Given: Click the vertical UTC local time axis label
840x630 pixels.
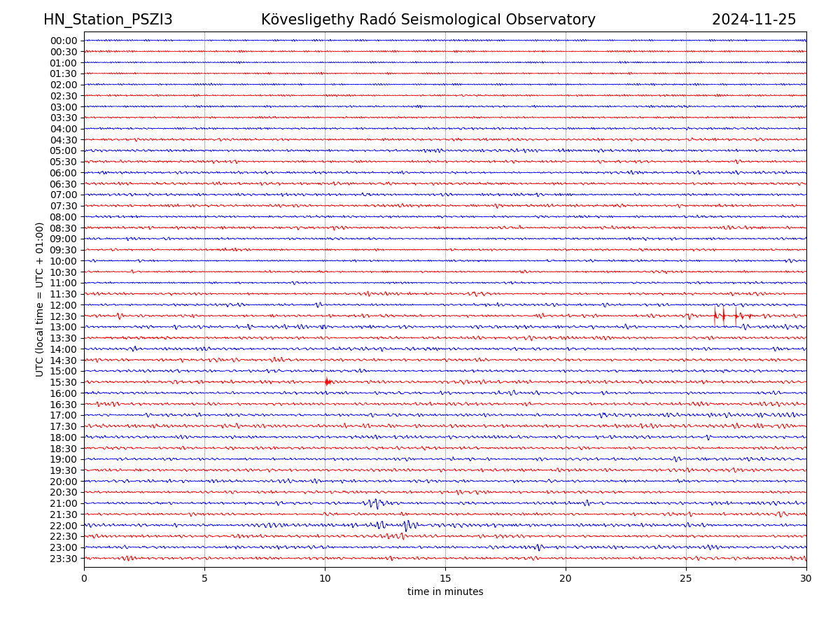Looking at the screenshot, I should 40,299.
